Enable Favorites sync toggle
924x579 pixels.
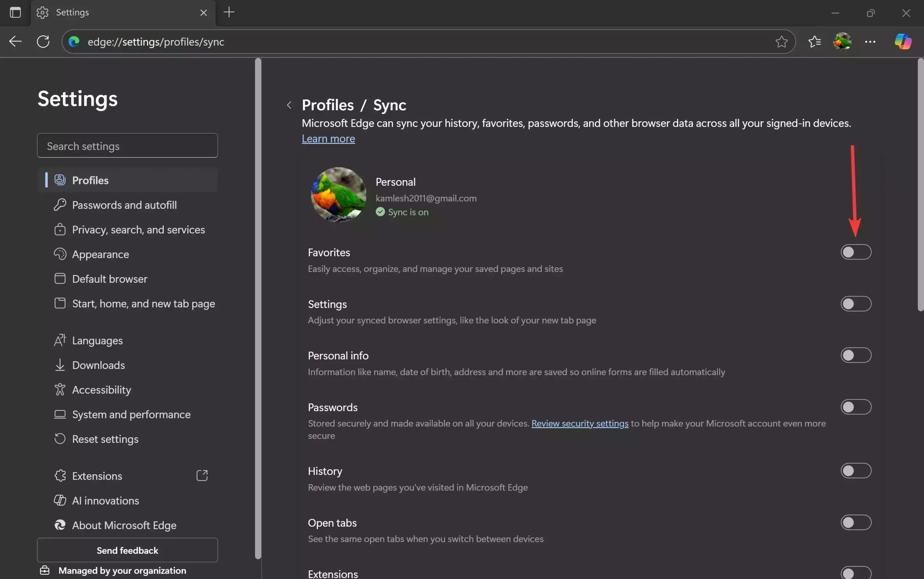pyautogui.click(x=856, y=252)
